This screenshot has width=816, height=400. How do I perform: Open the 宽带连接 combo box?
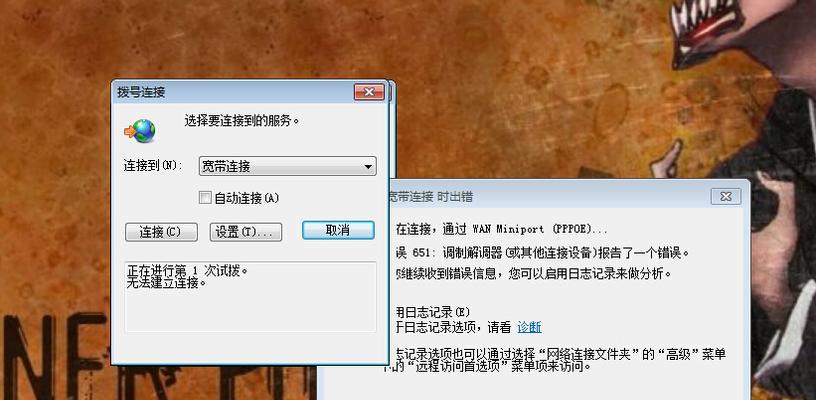tap(287, 166)
